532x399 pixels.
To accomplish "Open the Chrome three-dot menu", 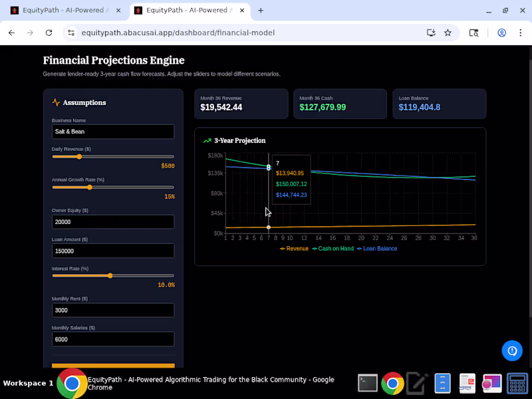I will [521, 33].
